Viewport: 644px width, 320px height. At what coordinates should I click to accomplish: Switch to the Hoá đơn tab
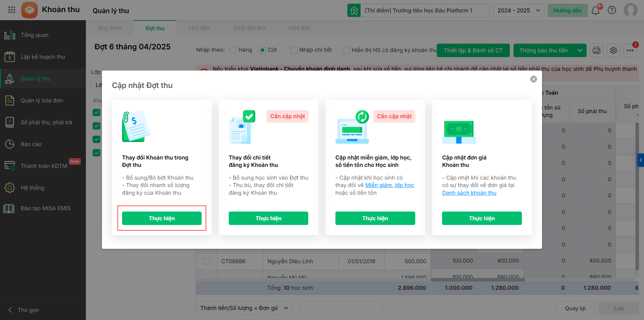[300, 28]
